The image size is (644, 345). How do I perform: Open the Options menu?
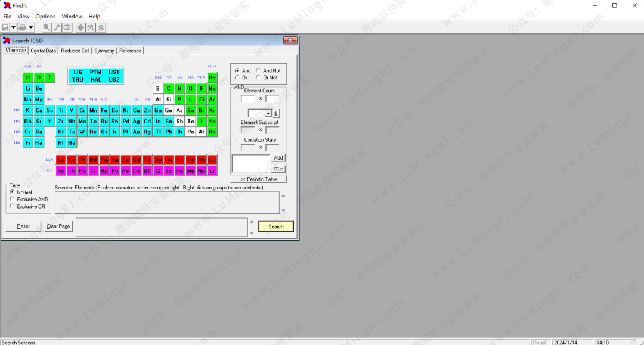point(45,16)
